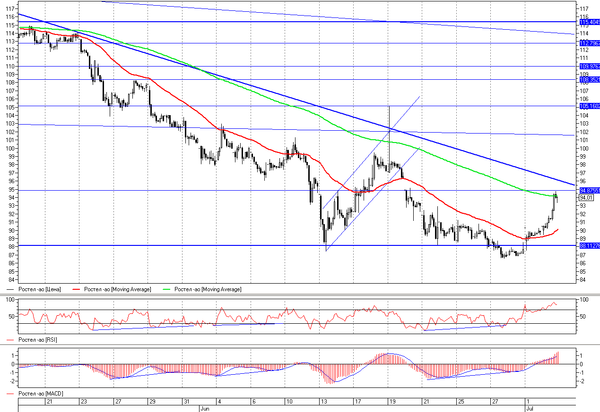The height and width of the screenshot is (412, 600).
Task: Click the Jul month label on time axis
Action: pos(530,409)
